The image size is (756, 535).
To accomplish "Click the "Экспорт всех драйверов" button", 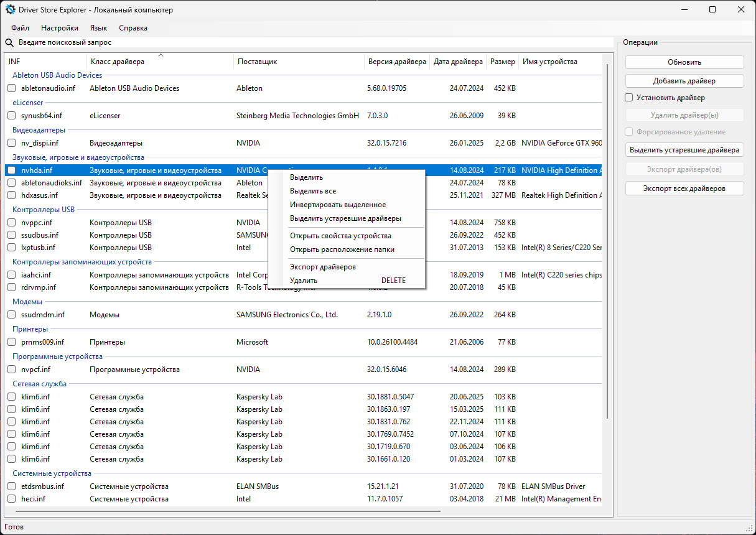I will pos(684,188).
